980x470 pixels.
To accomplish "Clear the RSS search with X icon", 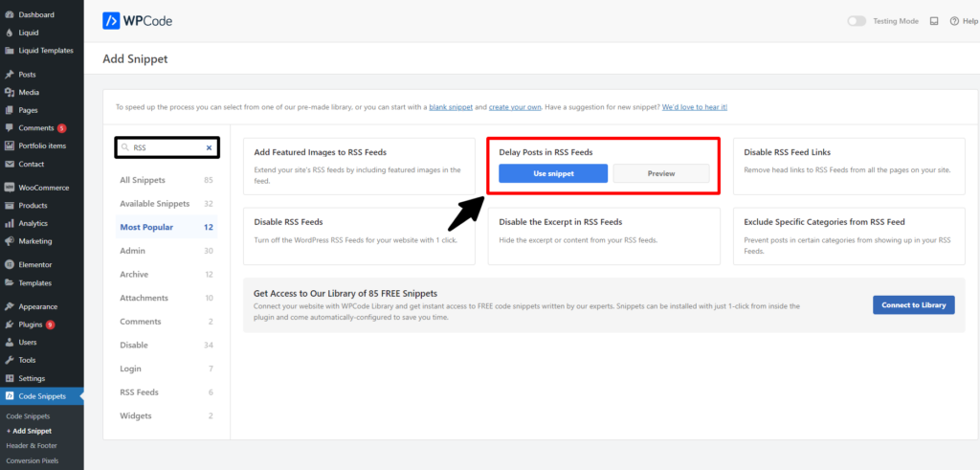I will click(210, 148).
